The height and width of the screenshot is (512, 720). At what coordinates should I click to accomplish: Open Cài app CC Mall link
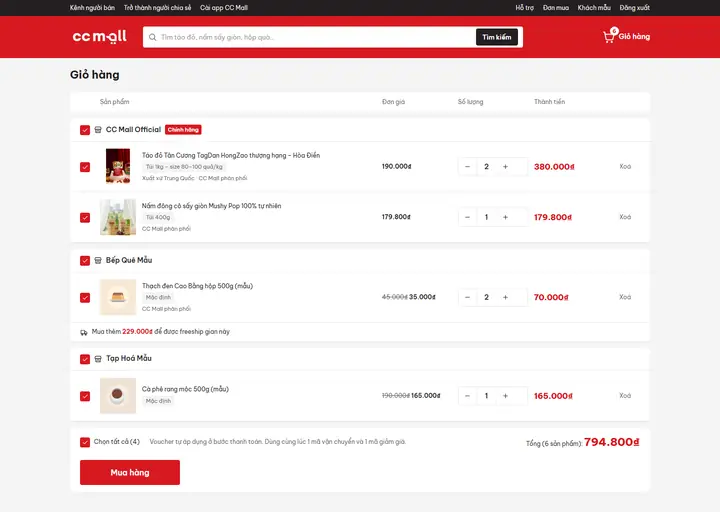pyautogui.click(x=224, y=8)
